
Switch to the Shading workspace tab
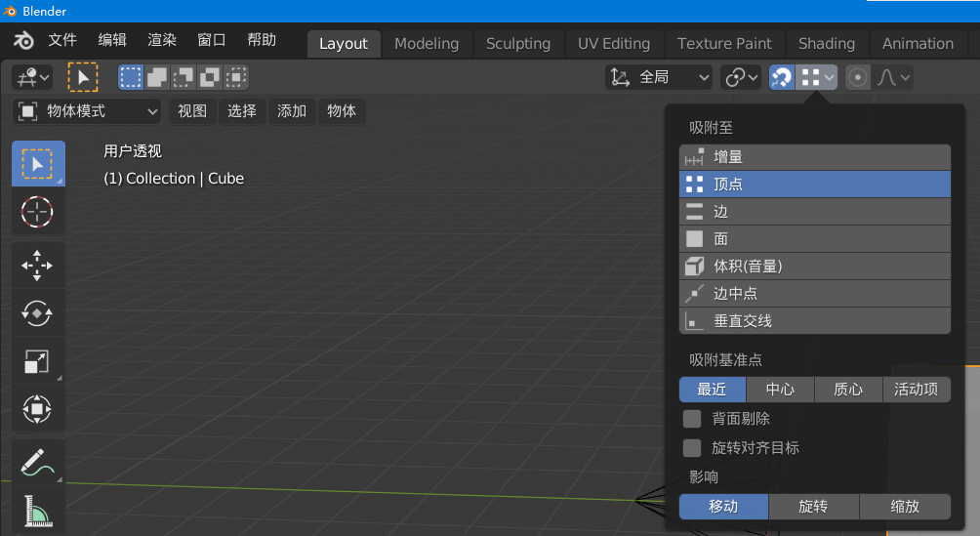tap(827, 44)
